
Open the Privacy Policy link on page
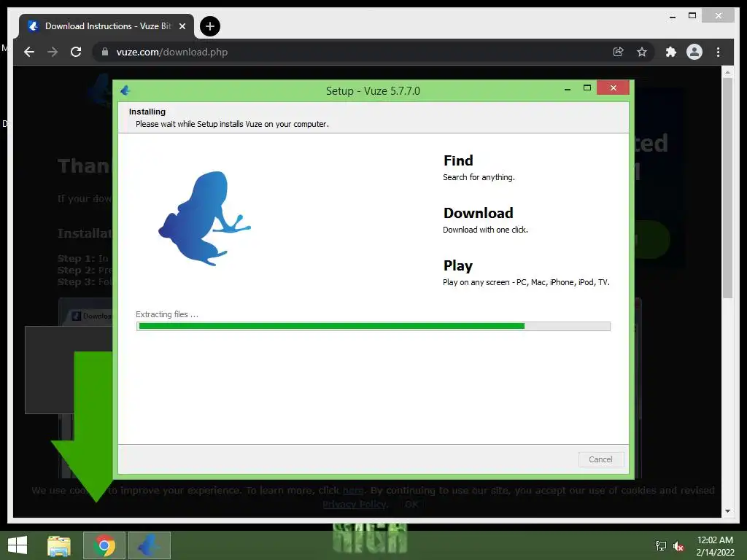355,505
